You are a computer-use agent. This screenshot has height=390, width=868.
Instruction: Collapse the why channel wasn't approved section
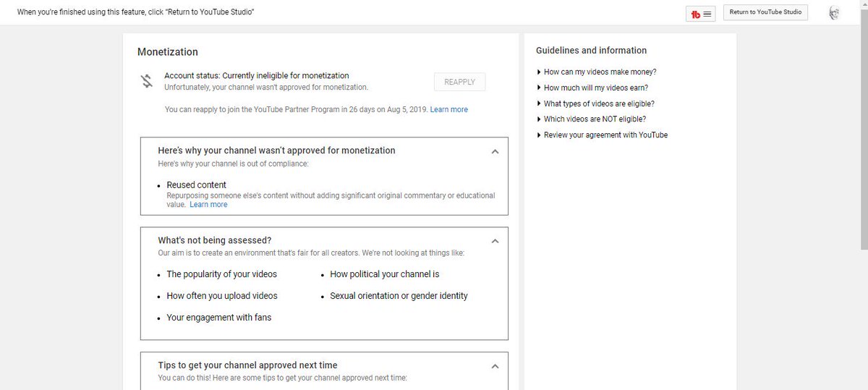click(495, 152)
